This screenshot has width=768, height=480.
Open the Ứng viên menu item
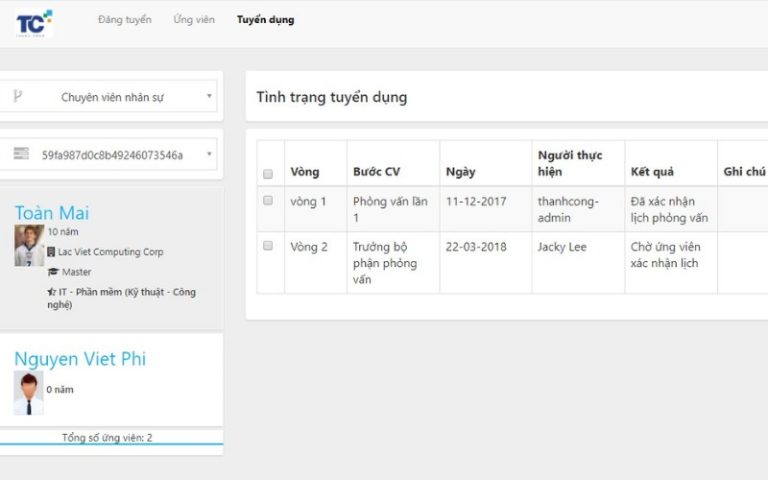pos(194,20)
